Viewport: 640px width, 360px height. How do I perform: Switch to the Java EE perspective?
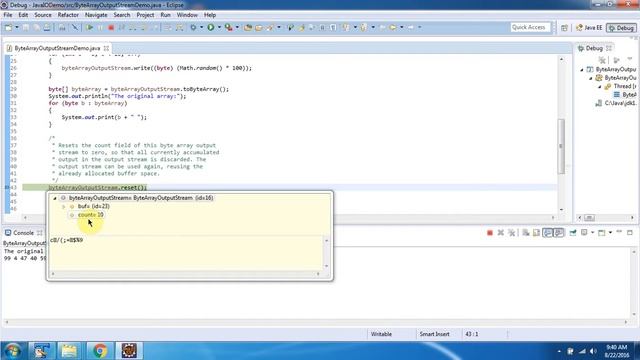(589, 28)
